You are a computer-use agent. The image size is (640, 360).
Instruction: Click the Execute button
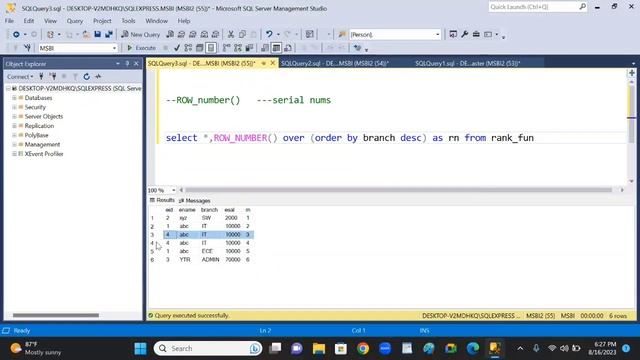(141, 48)
